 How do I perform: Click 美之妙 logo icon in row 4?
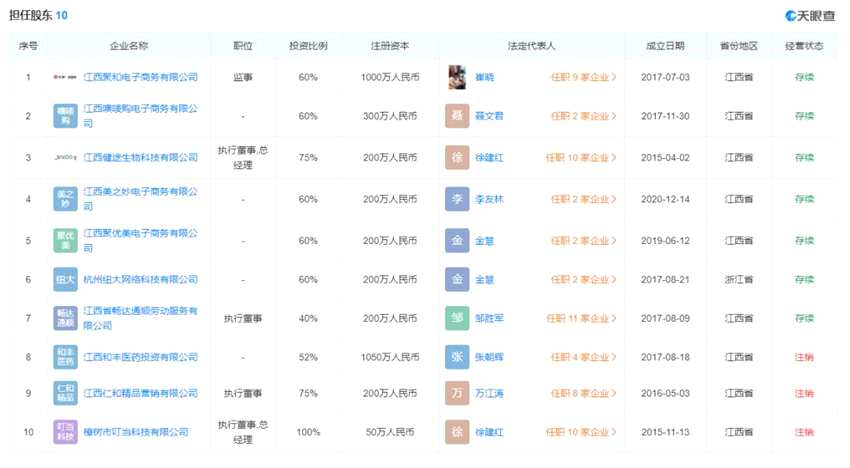pyautogui.click(x=65, y=199)
